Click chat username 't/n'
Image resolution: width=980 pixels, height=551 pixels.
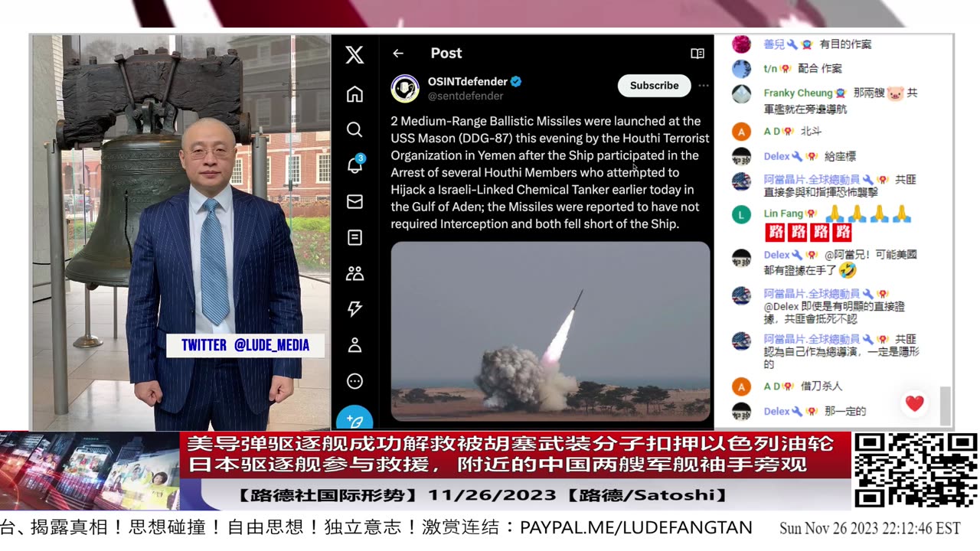pos(771,68)
